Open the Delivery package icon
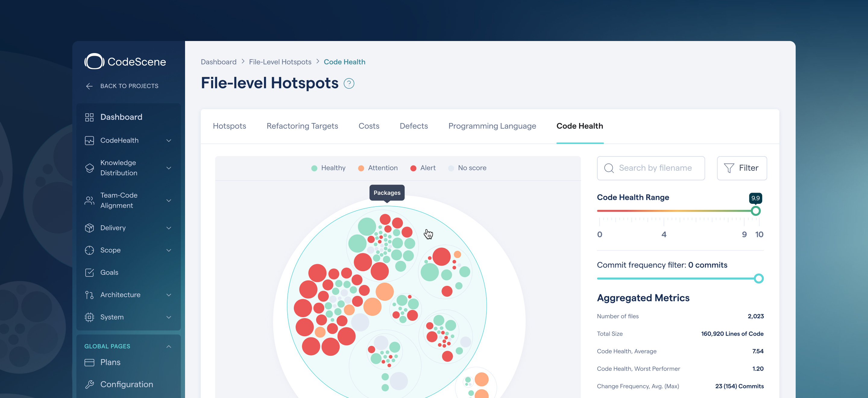 (x=89, y=228)
